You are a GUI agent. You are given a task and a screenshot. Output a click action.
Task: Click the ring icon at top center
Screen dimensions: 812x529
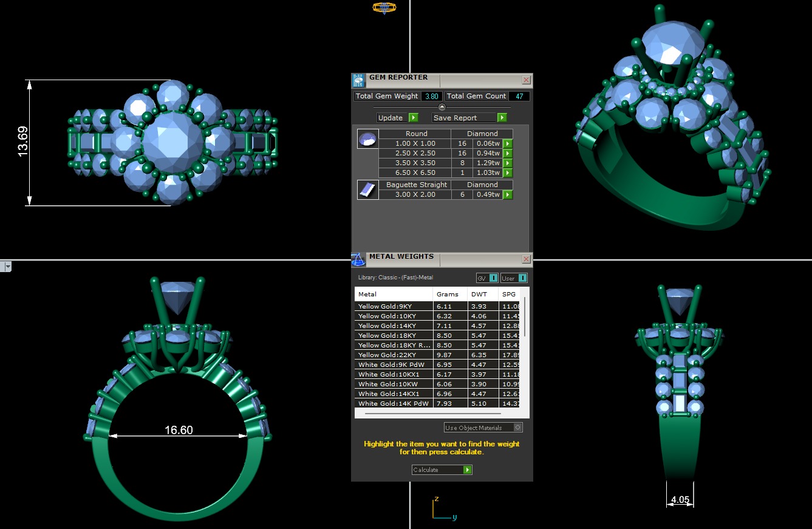[384, 8]
